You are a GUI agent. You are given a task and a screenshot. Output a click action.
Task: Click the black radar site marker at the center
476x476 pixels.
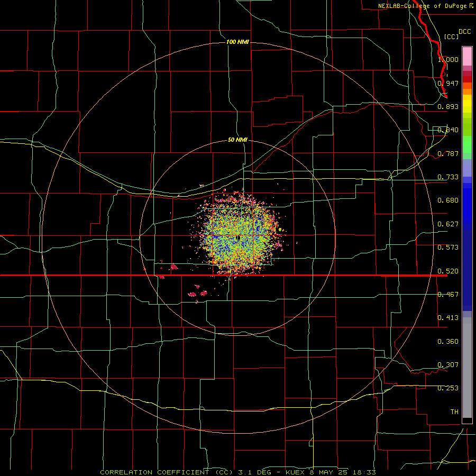(x=239, y=237)
